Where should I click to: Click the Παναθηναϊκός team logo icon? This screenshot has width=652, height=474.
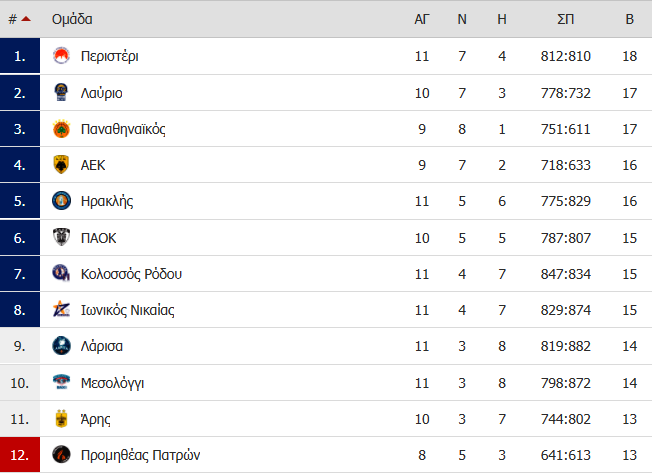pyautogui.click(x=61, y=129)
